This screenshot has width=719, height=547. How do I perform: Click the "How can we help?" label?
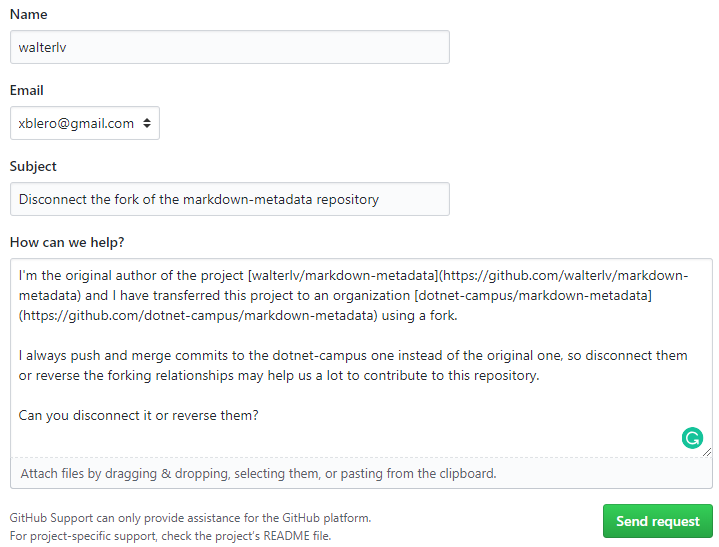tap(74, 242)
